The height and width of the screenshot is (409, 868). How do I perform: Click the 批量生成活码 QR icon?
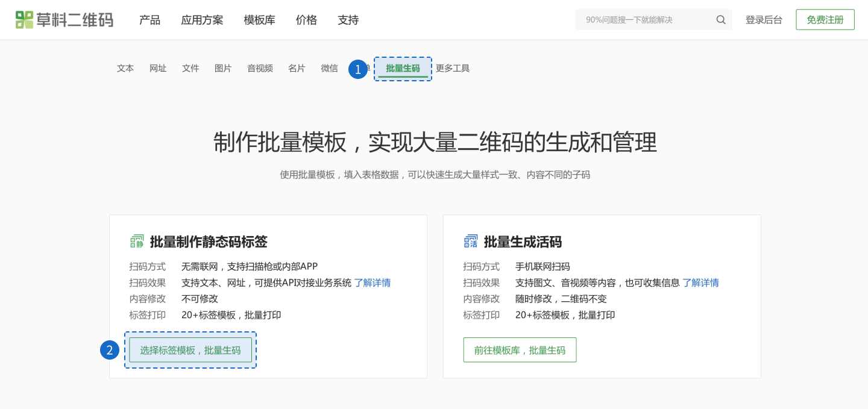[x=471, y=242]
